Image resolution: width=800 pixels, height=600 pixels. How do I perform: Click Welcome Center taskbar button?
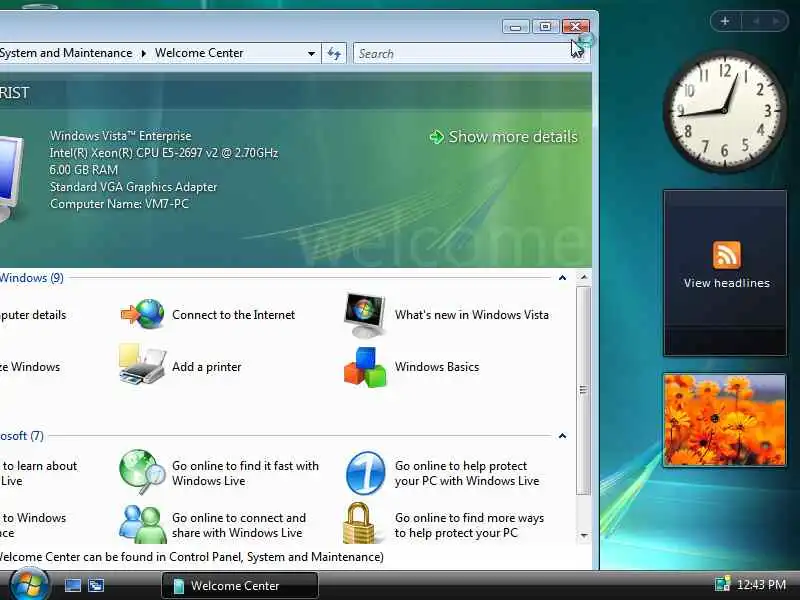point(240,585)
